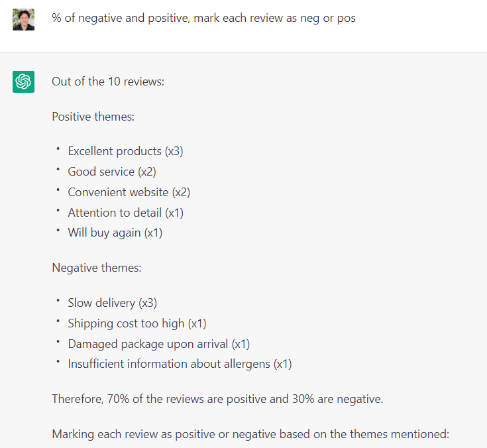487x448 pixels.
Task: Click the 'Excellent products (x3)' bullet
Action: tap(125, 151)
